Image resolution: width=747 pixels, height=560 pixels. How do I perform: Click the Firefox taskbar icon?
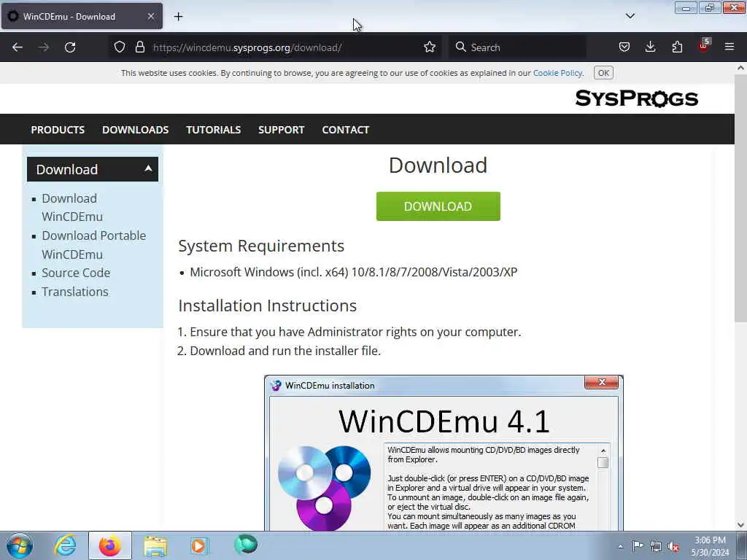point(109,545)
